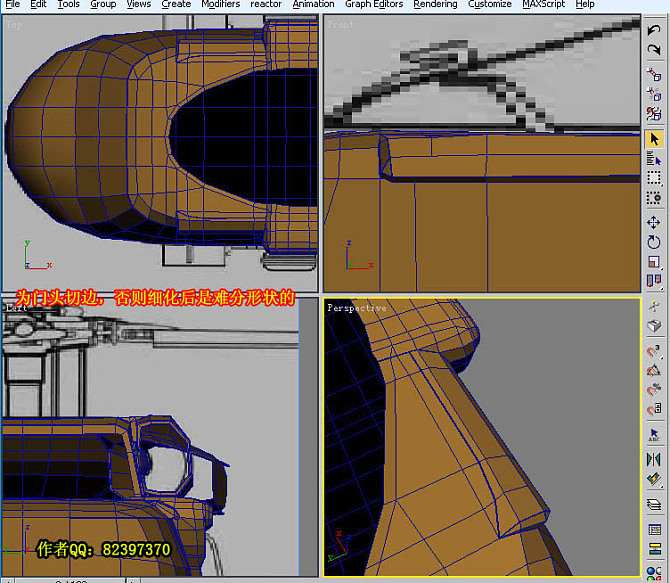The width and height of the screenshot is (670, 583).
Task: Click the Perspective viewport label
Action: 357,308
